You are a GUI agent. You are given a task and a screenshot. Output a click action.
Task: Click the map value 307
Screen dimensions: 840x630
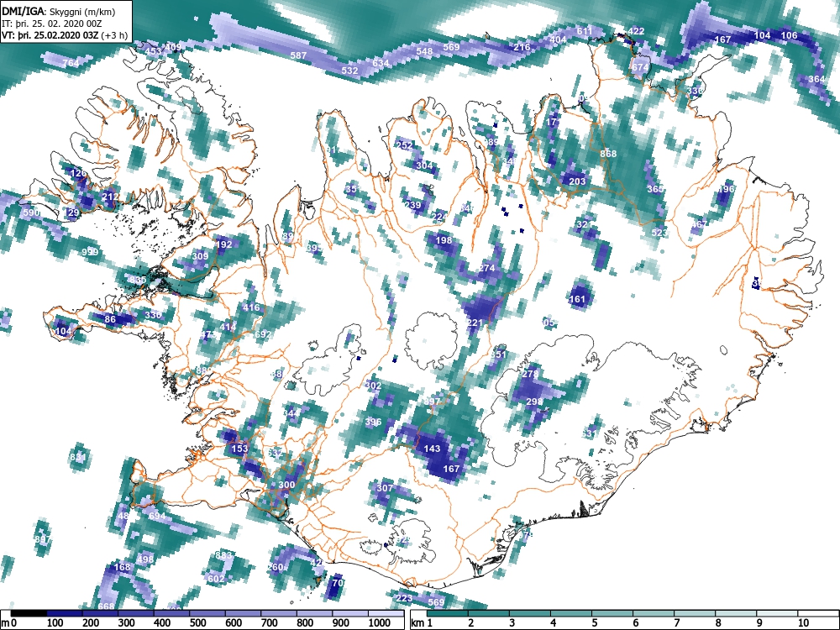[x=385, y=488]
